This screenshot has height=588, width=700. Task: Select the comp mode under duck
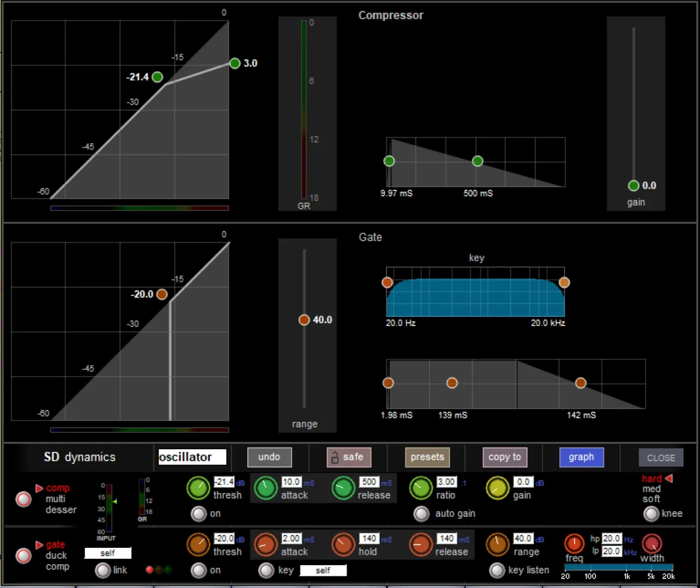(57, 566)
